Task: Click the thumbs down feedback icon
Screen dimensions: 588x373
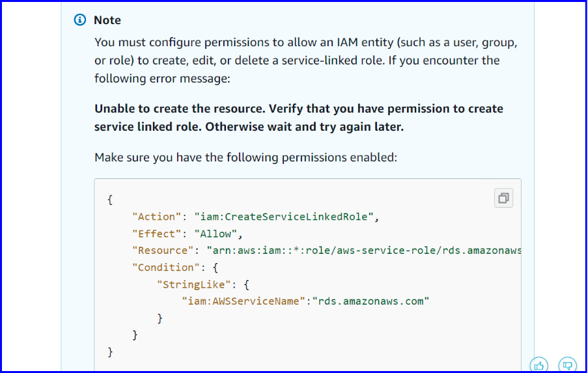Action: [x=567, y=365]
